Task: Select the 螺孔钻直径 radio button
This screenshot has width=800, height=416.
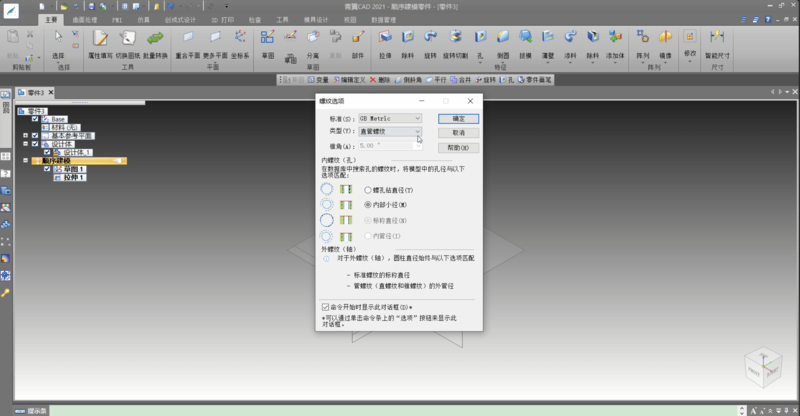Action: (368, 189)
